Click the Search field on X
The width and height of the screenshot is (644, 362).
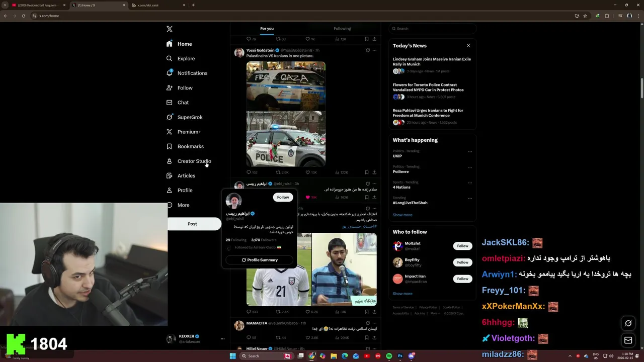(432, 28)
